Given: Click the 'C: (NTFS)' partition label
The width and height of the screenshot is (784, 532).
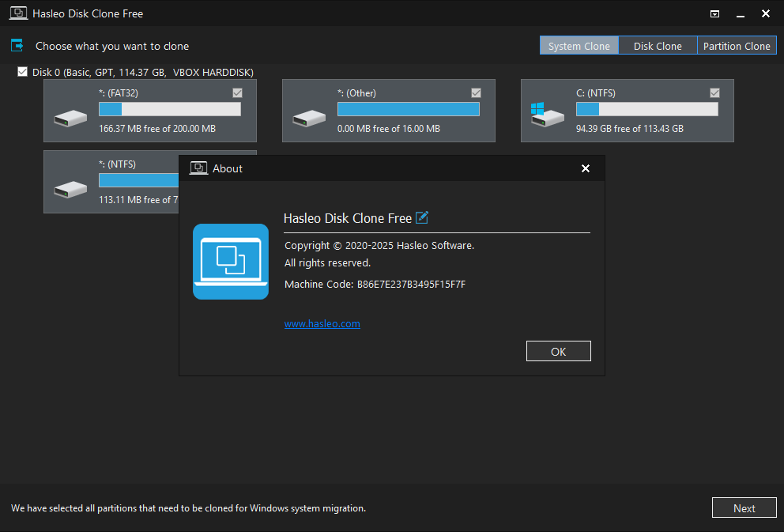Looking at the screenshot, I should click(x=595, y=93).
